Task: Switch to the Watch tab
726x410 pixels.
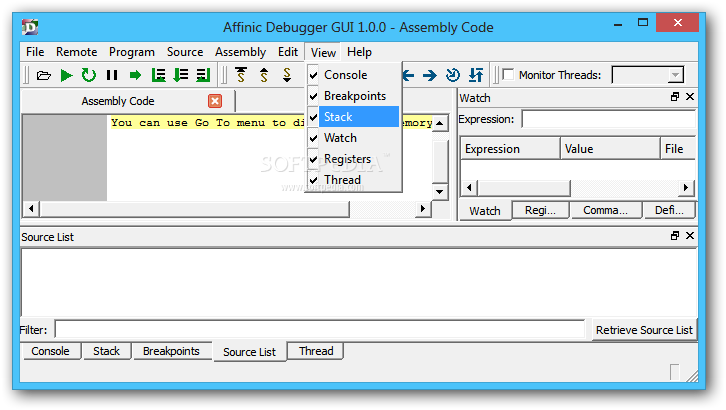Action: 485,211
